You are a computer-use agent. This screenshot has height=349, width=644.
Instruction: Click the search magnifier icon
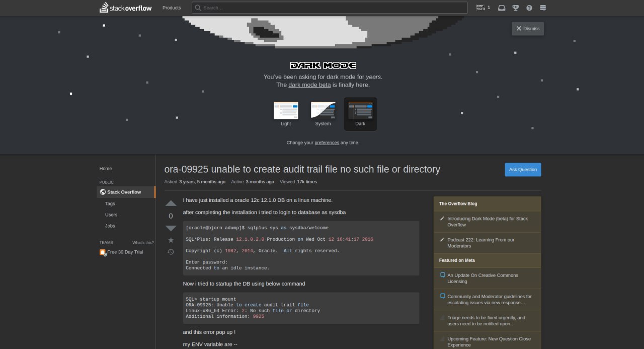(x=198, y=8)
